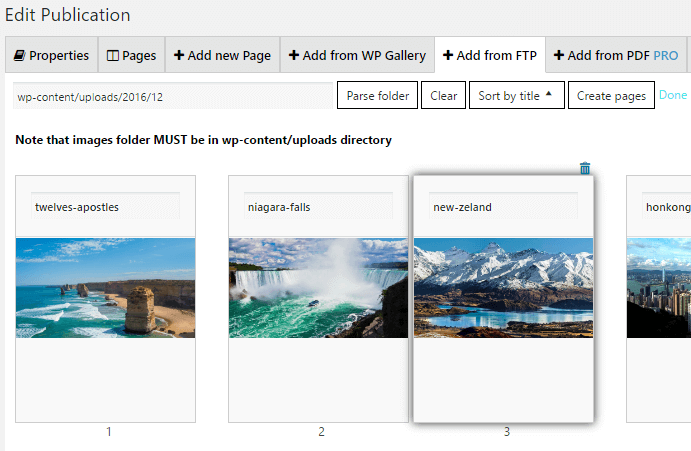Click the Done link
Viewport: 691px width, 451px height.
[673, 95]
